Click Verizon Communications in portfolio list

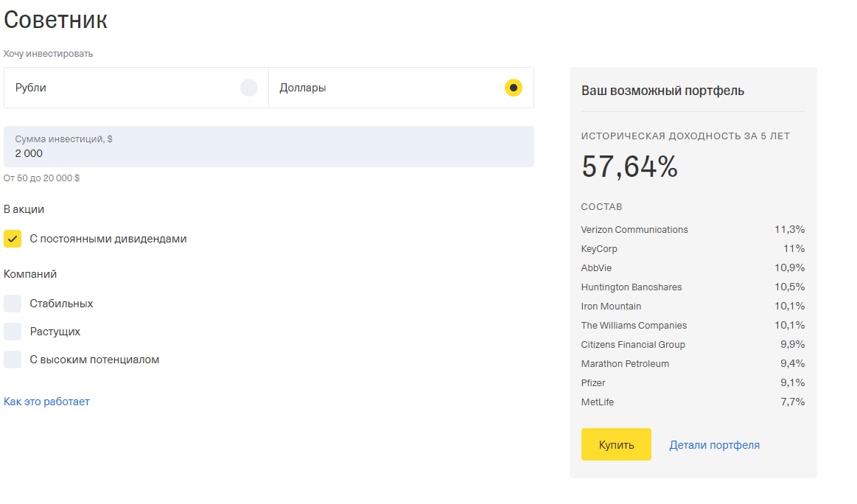pyautogui.click(x=634, y=230)
